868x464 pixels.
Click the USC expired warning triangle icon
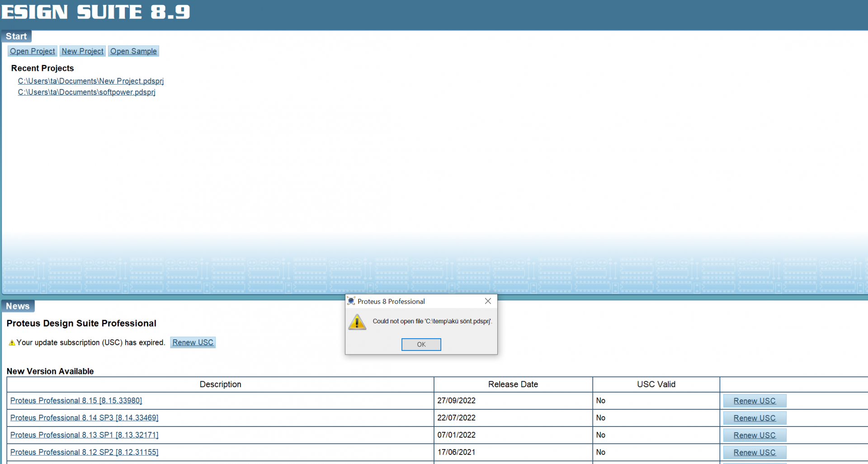tap(12, 343)
